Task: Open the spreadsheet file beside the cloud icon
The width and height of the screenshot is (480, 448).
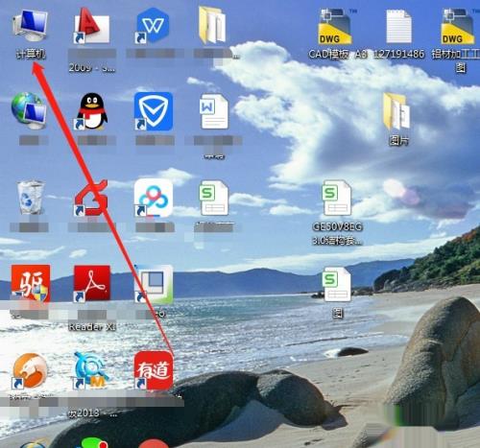Action: click(x=214, y=198)
